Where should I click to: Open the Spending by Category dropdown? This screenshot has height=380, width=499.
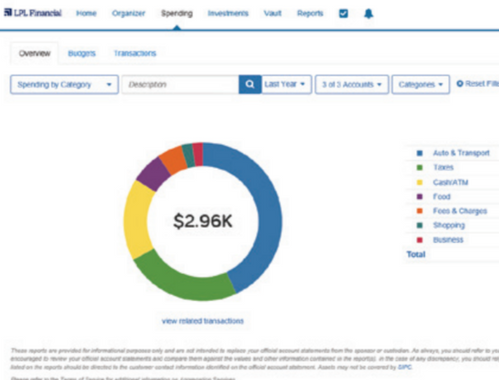[64, 85]
